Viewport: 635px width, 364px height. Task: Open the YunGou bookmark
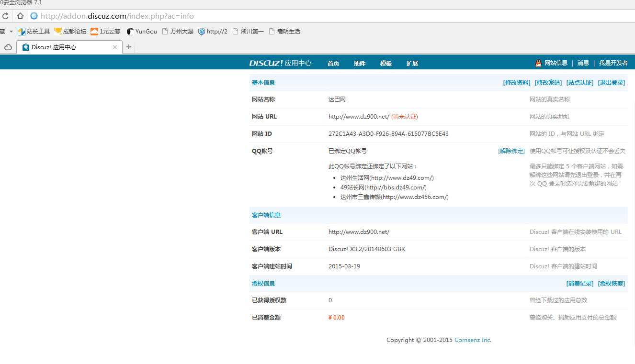coord(142,32)
